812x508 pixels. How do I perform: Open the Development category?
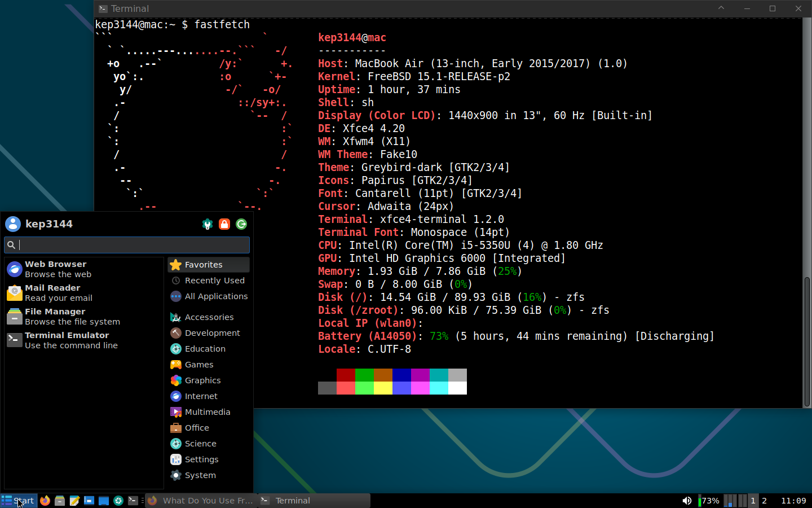click(x=209, y=333)
